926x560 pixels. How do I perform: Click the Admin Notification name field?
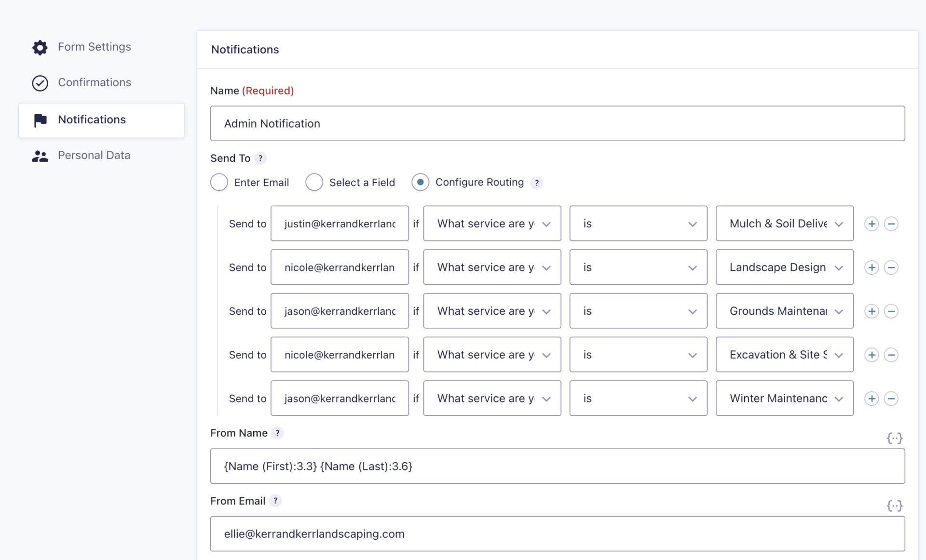click(557, 124)
